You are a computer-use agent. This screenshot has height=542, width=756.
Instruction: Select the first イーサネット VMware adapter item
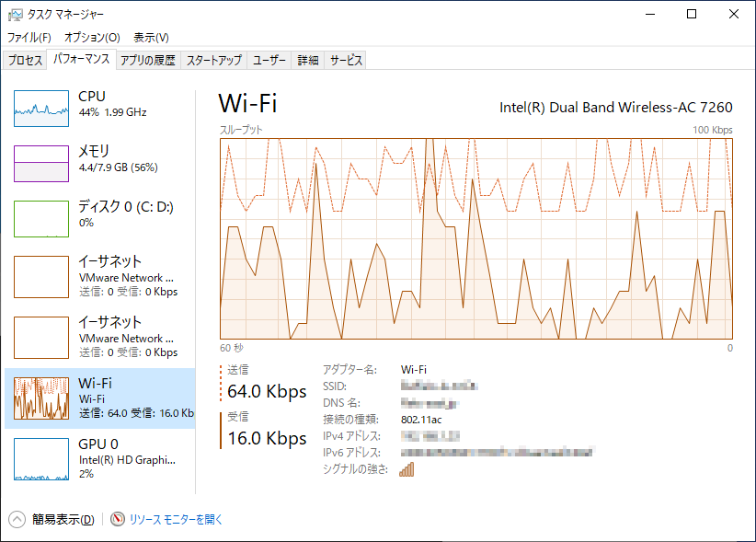click(x=101, y=276)
